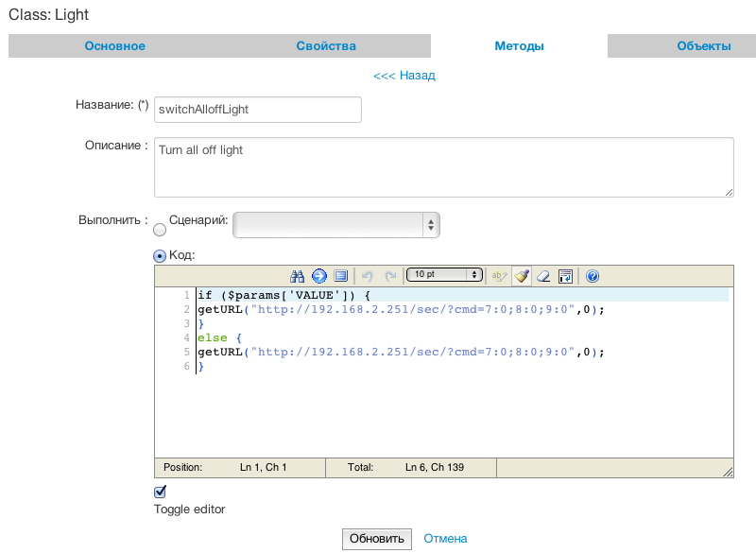Click the Название input field

coord(257,110)
